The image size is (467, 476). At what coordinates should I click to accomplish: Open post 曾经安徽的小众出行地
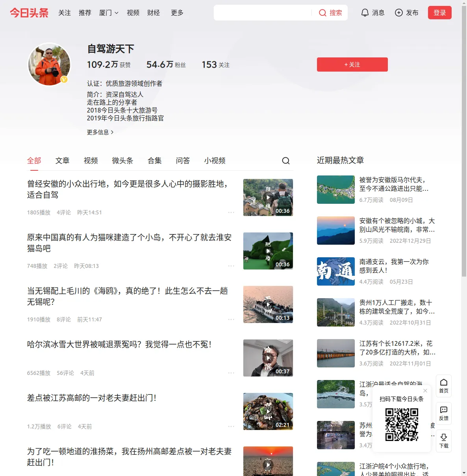pyautogui.click(x=128, y=189)
